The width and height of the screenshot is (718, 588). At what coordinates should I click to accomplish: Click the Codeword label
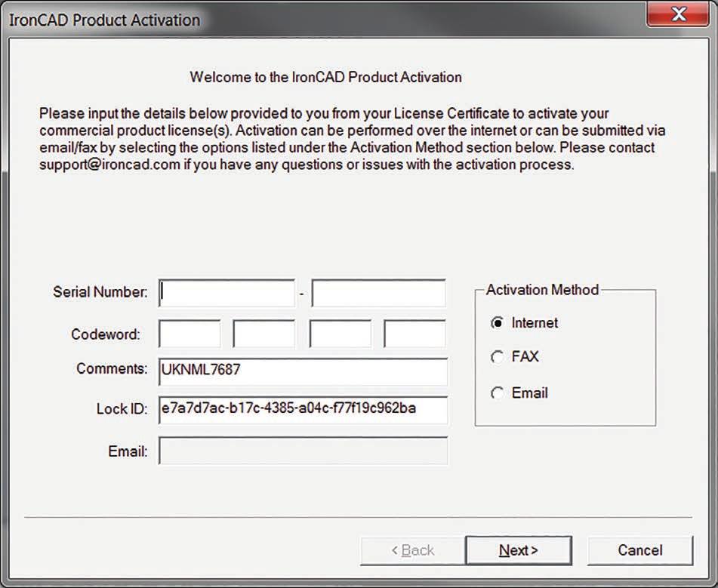(106, 334)
